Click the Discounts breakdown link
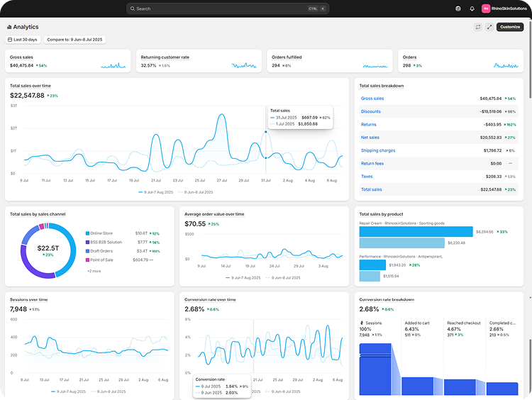 [x=371, y=111]
